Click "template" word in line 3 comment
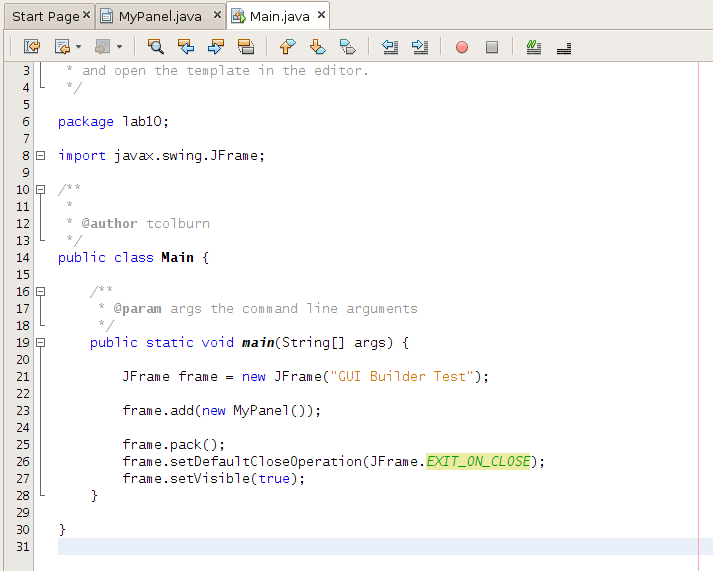 click(218, 70)
